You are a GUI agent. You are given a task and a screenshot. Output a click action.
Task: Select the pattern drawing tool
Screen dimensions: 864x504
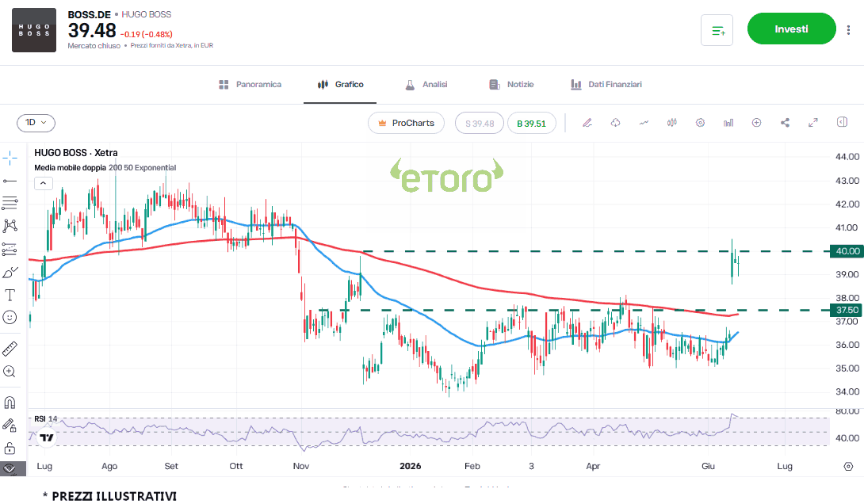[x=10, y=225]
